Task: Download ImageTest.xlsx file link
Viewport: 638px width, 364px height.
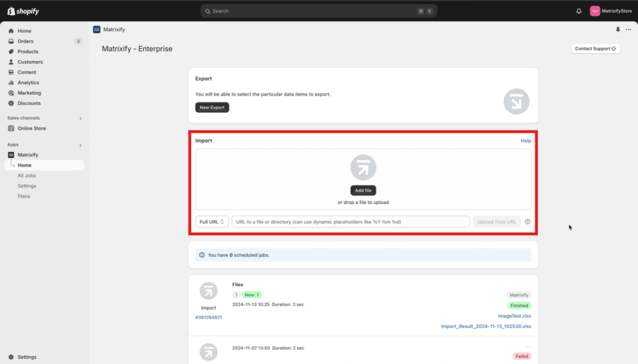Action: (515, 316)
